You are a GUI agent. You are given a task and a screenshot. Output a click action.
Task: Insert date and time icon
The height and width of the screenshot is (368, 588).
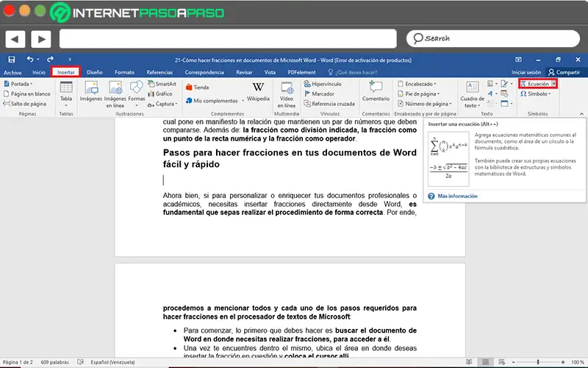[504, 94]
